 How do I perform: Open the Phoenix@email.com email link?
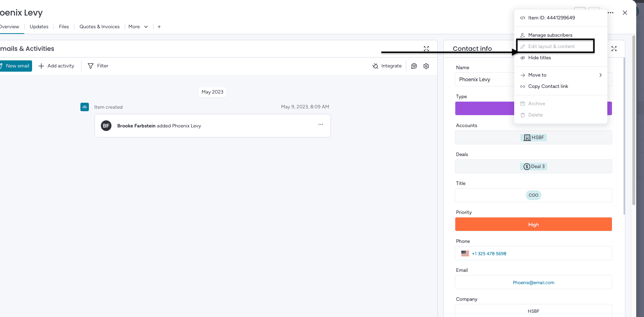[533, 283]
